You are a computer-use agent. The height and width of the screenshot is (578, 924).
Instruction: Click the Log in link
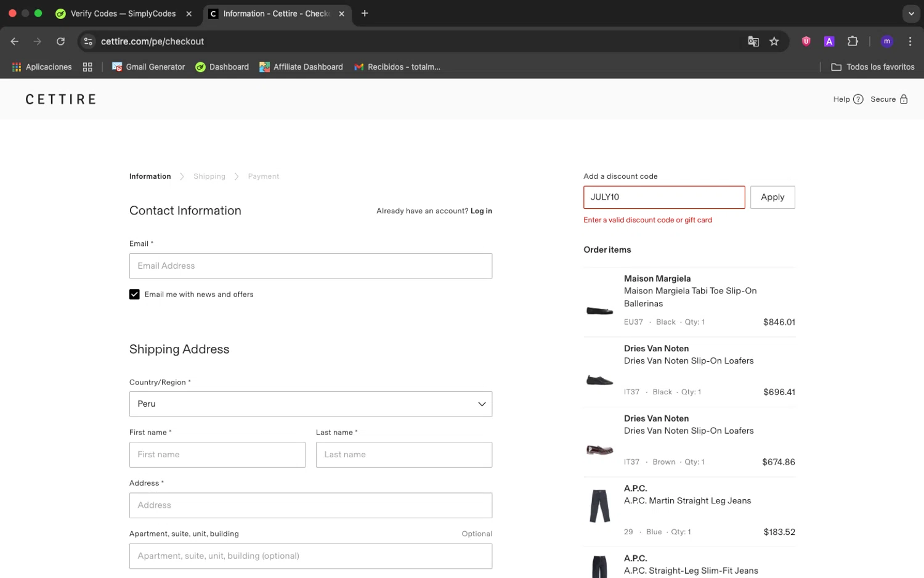click(x=481, y=211)
